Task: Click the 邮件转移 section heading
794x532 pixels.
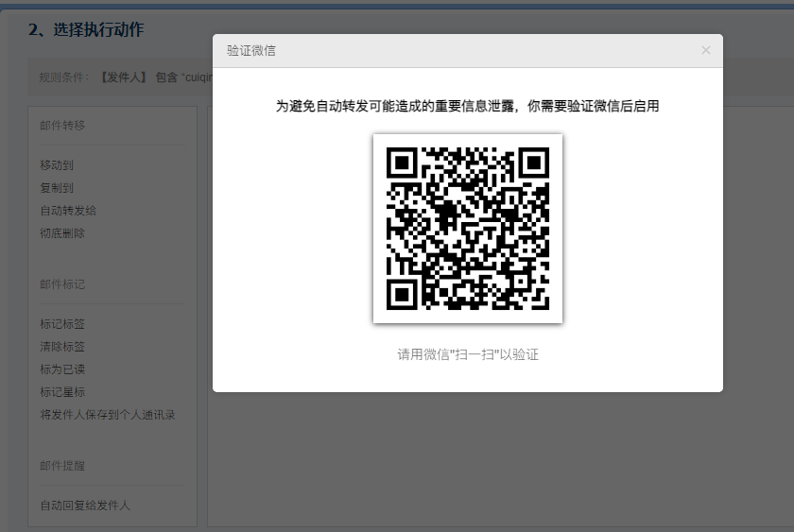Action: click(x=62, y=125)
